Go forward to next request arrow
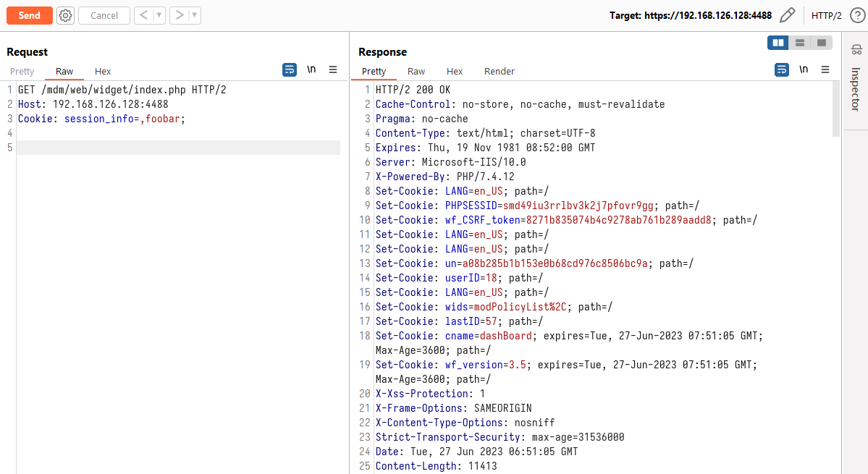 [x=179, y=15]
